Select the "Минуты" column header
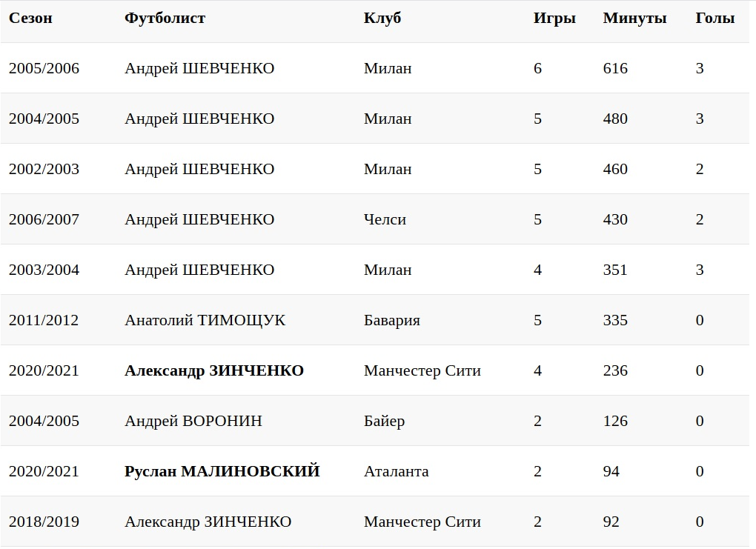Viewport: 756px width, 549px height. (x=634, y=19)
